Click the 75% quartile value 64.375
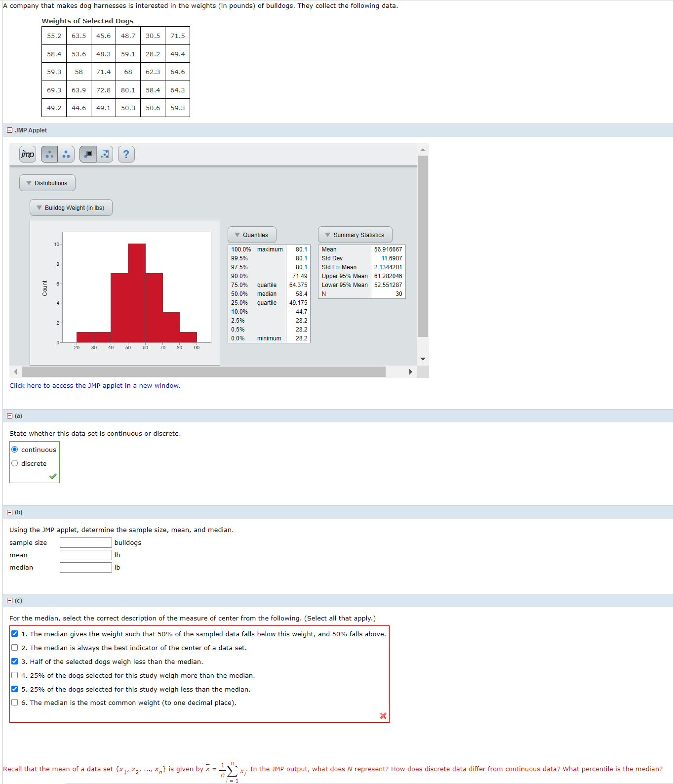 [x=298, y=285]
